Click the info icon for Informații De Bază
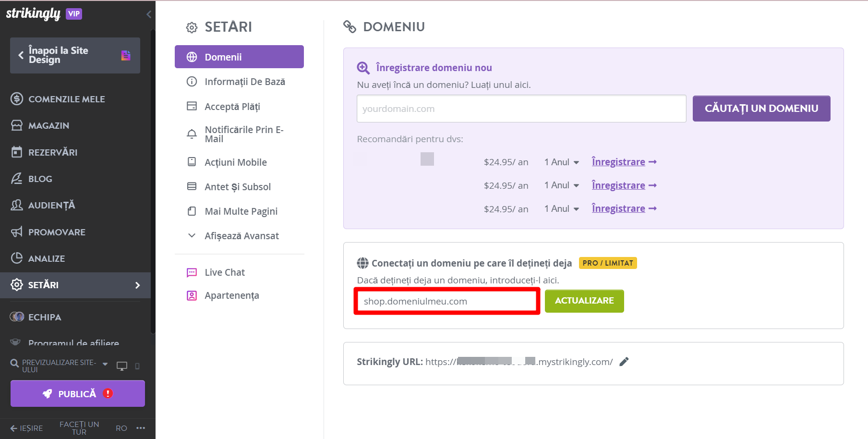868x439 pixels. tap(192, 82)
